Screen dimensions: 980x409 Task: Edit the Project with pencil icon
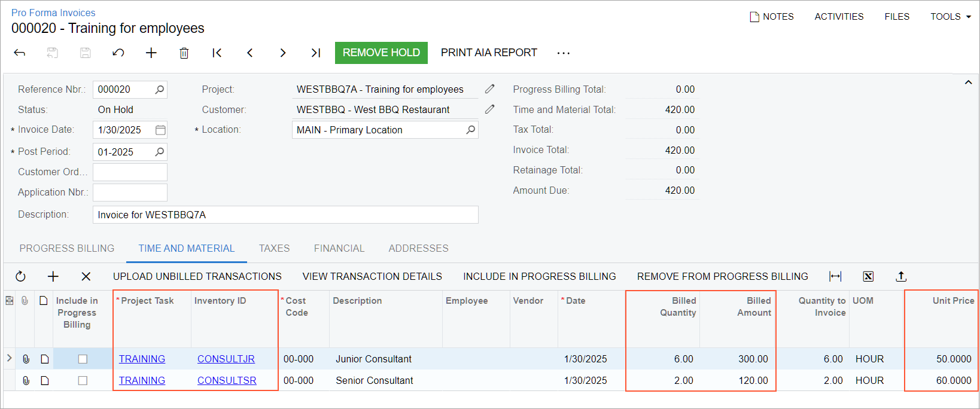click(489, 89)
